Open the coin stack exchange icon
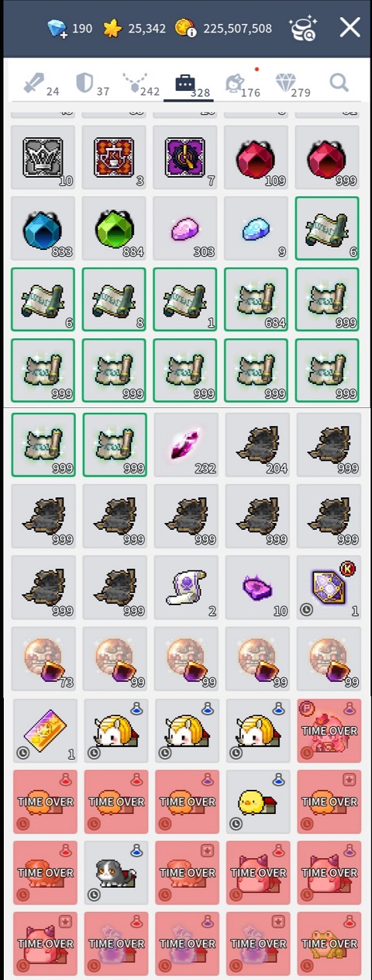Screen dimensions: 372x980 click(x=302, y=28)
